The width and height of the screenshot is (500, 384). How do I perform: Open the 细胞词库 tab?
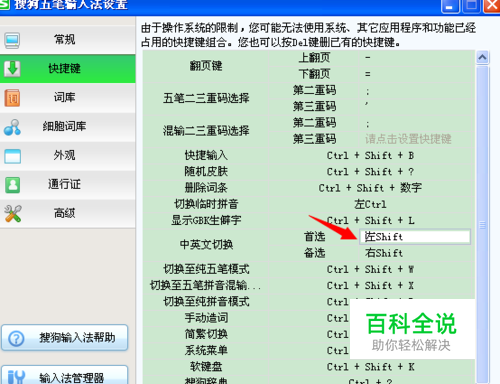tap(68, 127)
